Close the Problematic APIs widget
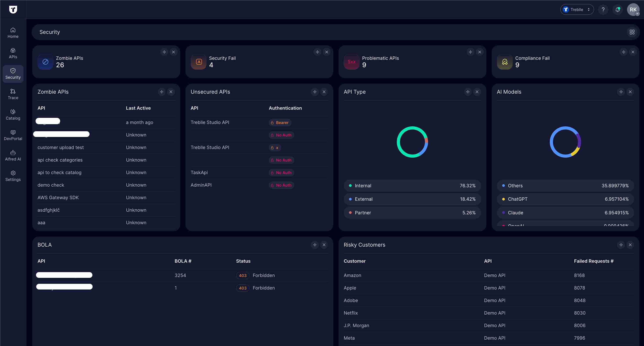This screenshot has height=346, width=644. (x=480, y=52)
